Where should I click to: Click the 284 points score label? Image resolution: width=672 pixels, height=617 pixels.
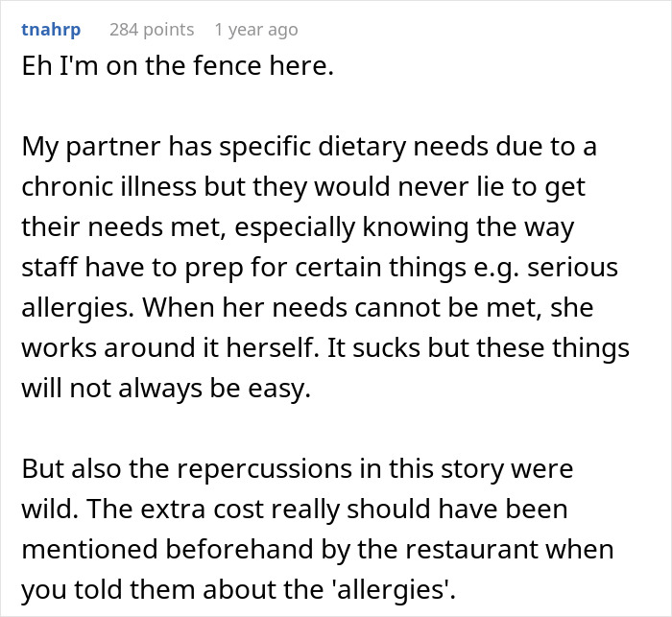point(152,30)
